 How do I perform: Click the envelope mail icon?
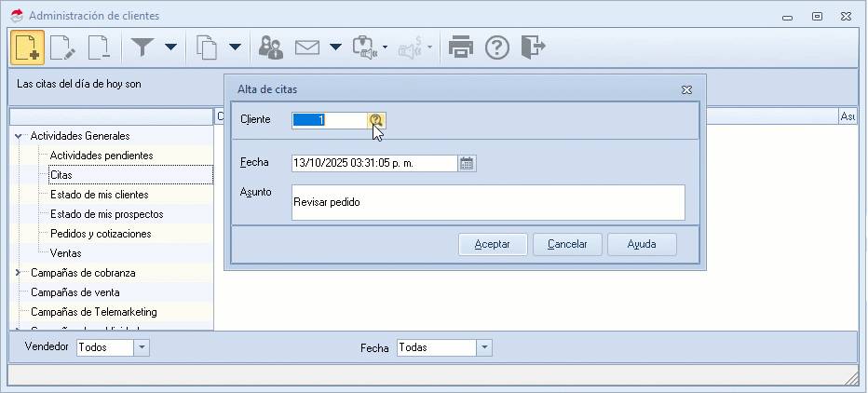pos(308,47)
